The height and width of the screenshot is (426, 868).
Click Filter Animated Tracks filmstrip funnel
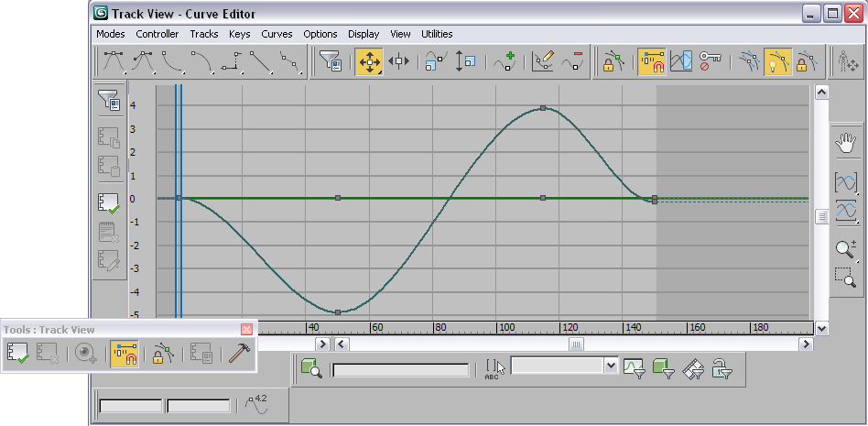(x=692, y=368)
